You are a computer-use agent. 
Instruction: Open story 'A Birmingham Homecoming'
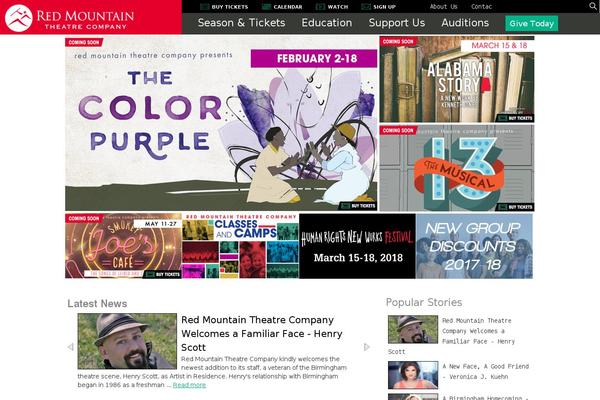click(486, 397)
